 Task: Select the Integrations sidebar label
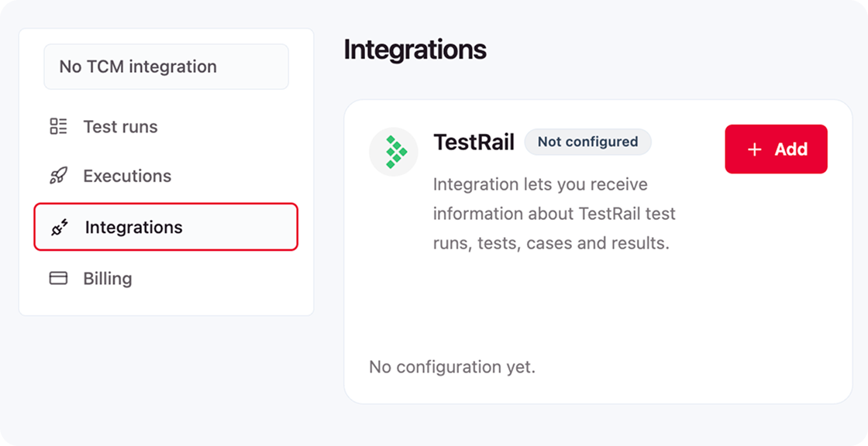[x=134, y=228]
